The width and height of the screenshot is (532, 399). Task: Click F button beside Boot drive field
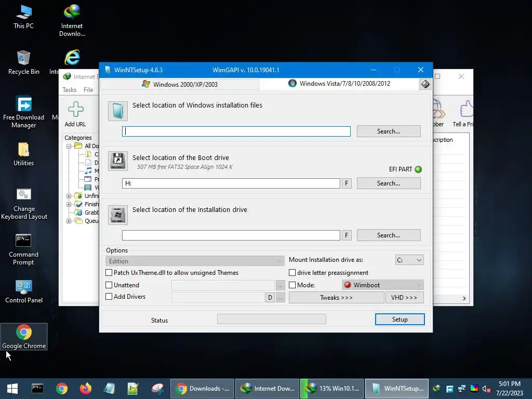click(347, 183)
